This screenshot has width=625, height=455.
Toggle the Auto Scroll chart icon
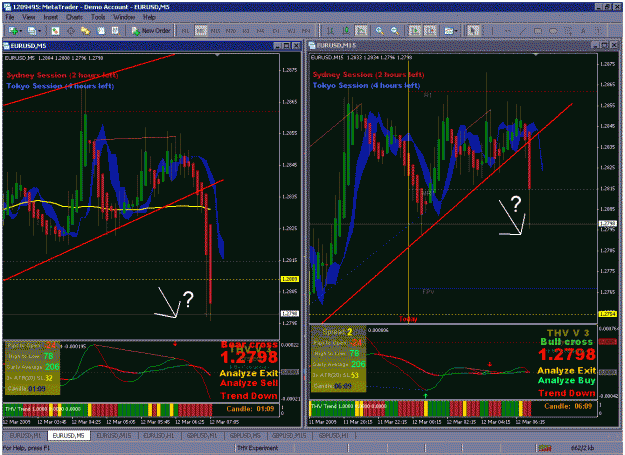415,31
